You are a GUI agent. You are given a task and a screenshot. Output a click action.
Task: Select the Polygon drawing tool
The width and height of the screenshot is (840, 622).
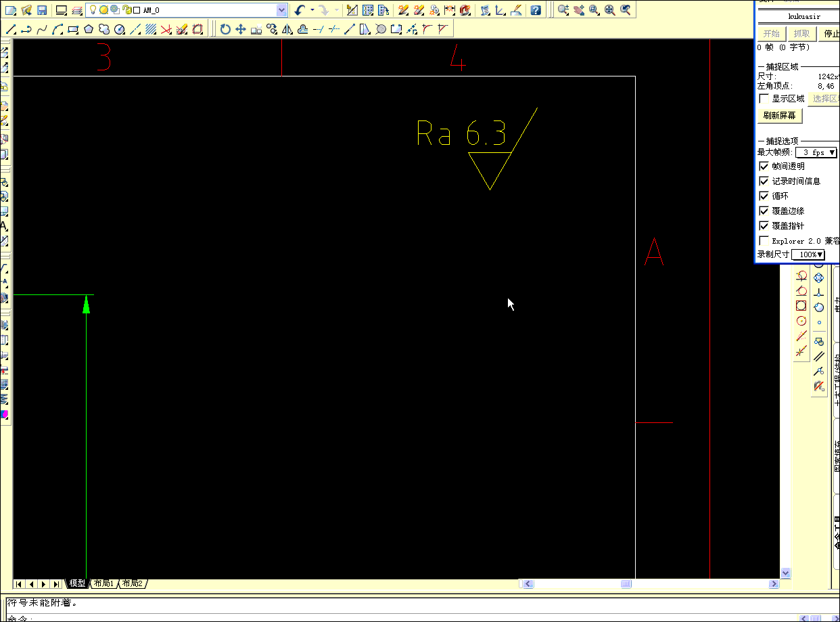point(89,29)
